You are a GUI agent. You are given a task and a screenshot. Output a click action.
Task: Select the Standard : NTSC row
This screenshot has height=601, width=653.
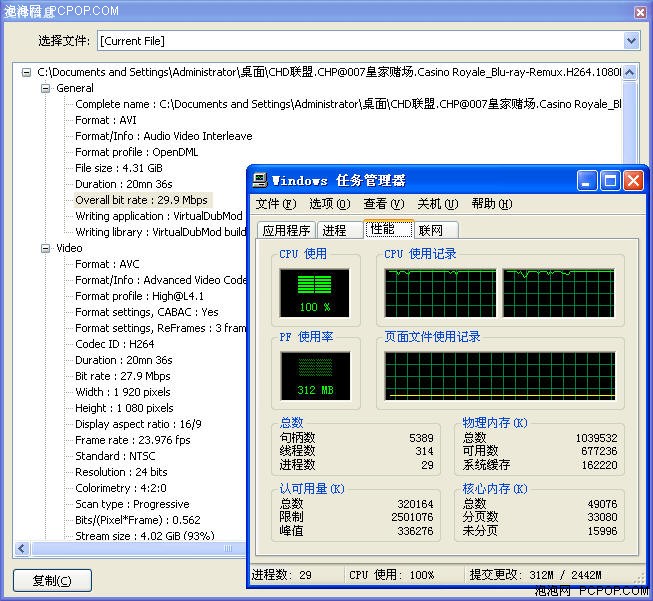click(115, 456)
